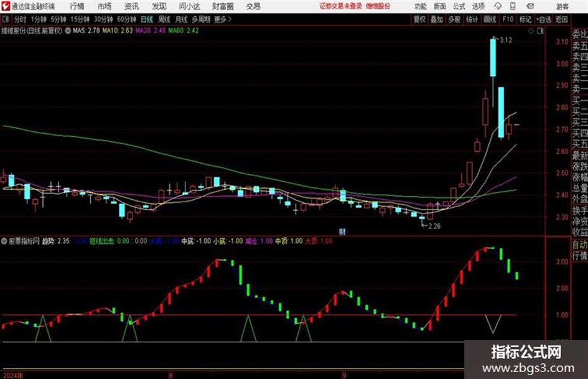The height and width of the screenshot is (379, 588).
Task: Switch to 1分钟 period tab
Action: (x=39, y=19)
